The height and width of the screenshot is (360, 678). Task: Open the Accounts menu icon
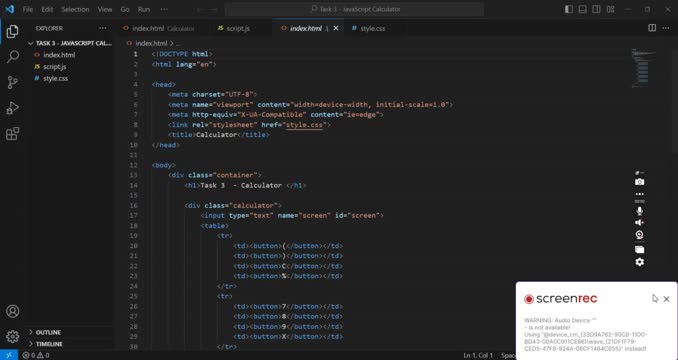[x=13, y=311]
